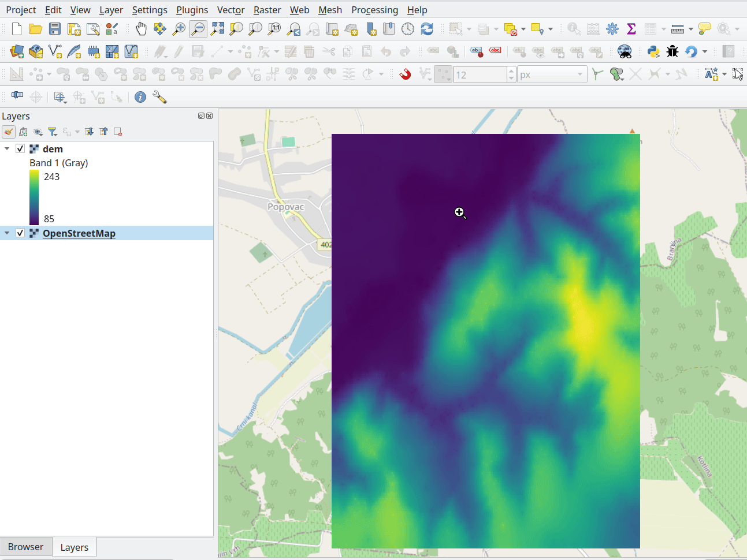This screenshot has width=747, height=560.
Task: Collapse the dem layer entry
Action: (x=7, y=148)
